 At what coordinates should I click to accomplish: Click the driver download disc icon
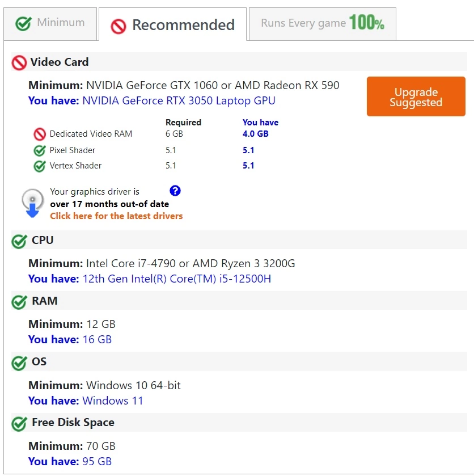32,203
